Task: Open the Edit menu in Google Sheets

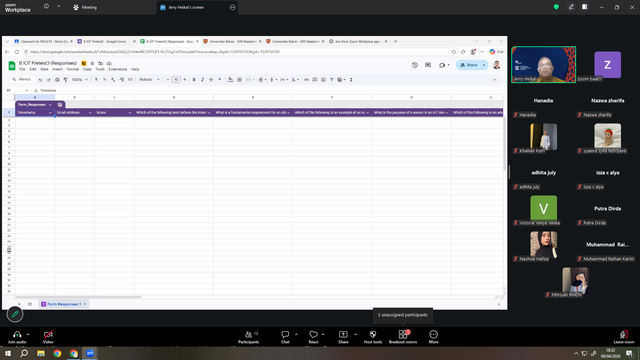Action: point(33,69)
